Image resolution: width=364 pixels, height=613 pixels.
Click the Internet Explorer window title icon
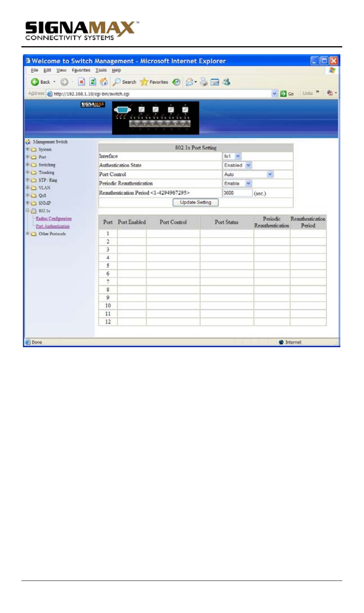pyautogui.click(x=27, y=61)
